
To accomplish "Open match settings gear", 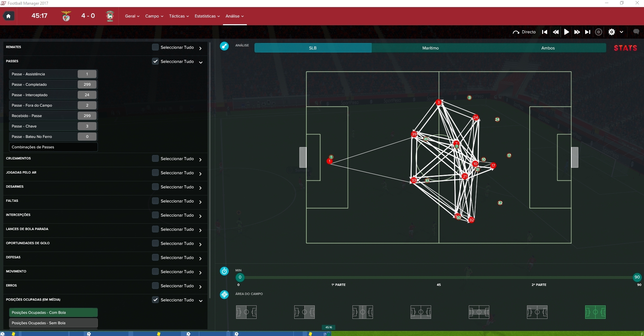I will click(x=612, y=32).
